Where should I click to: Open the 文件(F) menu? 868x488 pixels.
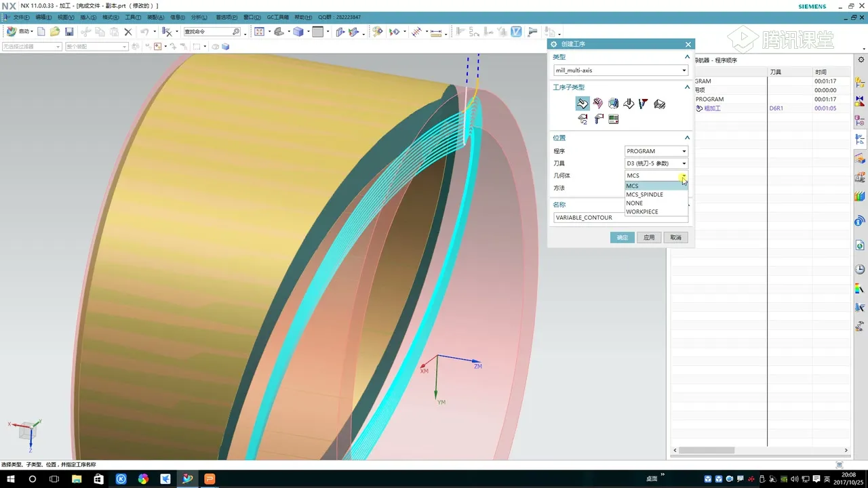pyautogui.click(x=22, y=17)
